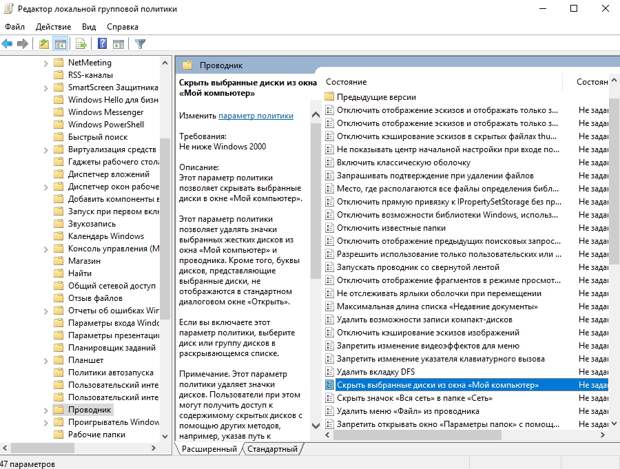The height and width of the screenshot is (469, 620).
Task: Expand the Отчеты об ошибках tree node
Action: click(45, 311)
